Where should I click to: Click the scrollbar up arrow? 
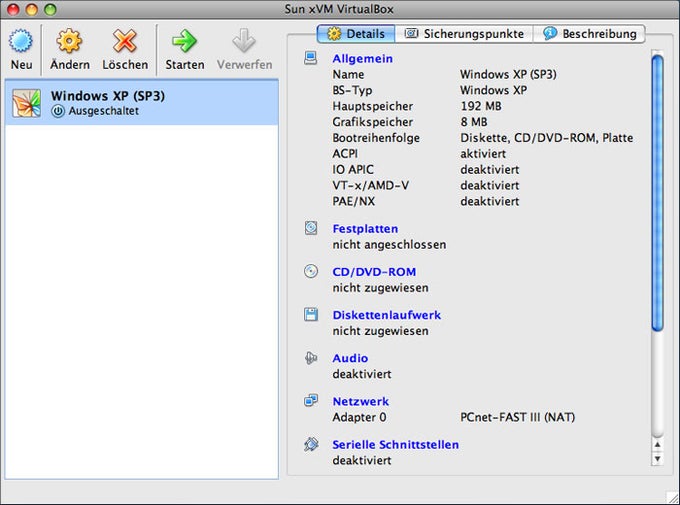[657, 444]
